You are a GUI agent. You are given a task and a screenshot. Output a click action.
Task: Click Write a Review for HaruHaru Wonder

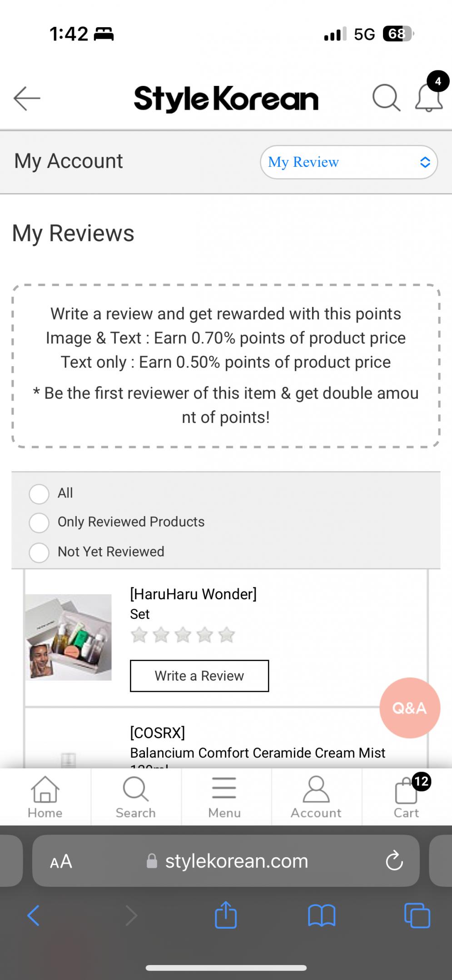(x=199, y=676)
